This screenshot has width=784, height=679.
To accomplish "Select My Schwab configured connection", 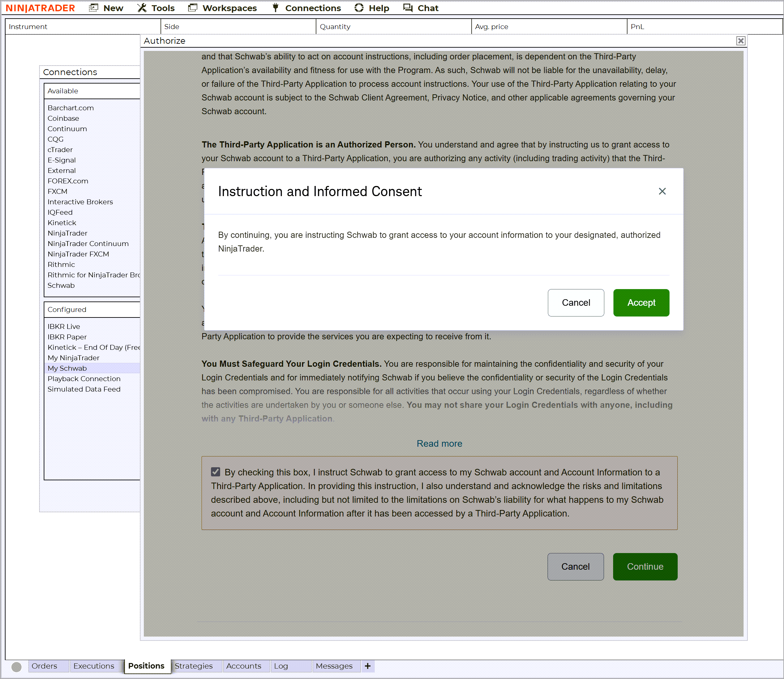I will click(67, 368).
